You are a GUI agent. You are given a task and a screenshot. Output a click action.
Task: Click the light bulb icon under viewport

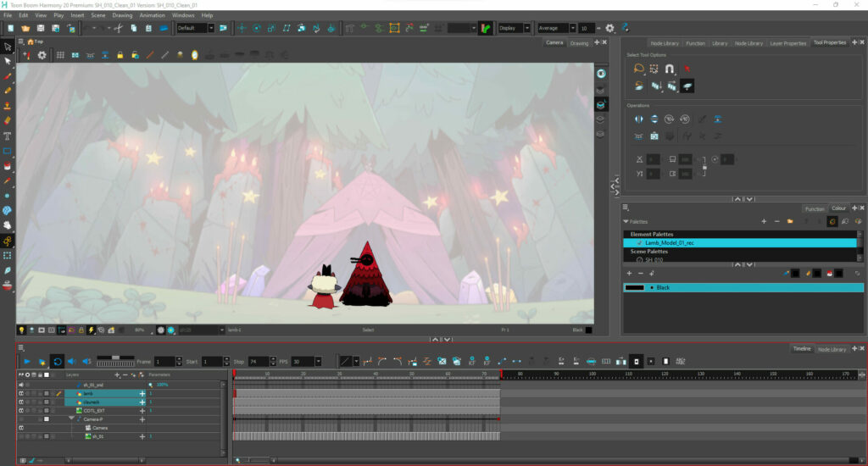21,330
